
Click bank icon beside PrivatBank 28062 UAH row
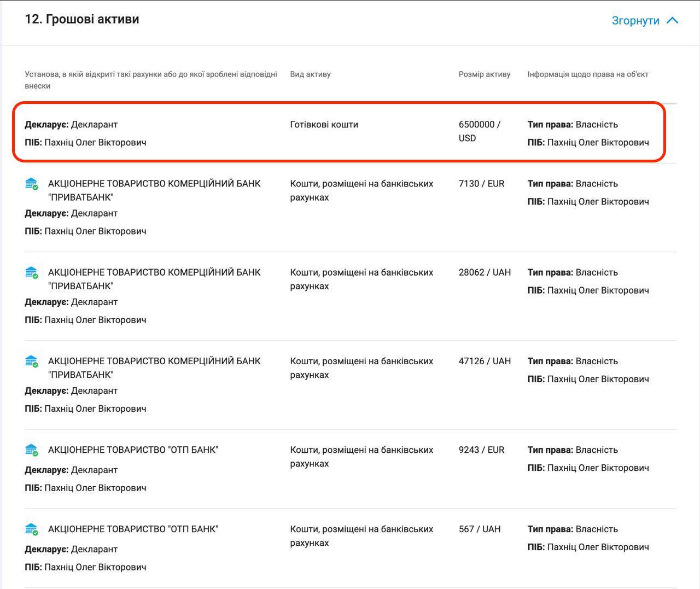[x=32, y=272]
